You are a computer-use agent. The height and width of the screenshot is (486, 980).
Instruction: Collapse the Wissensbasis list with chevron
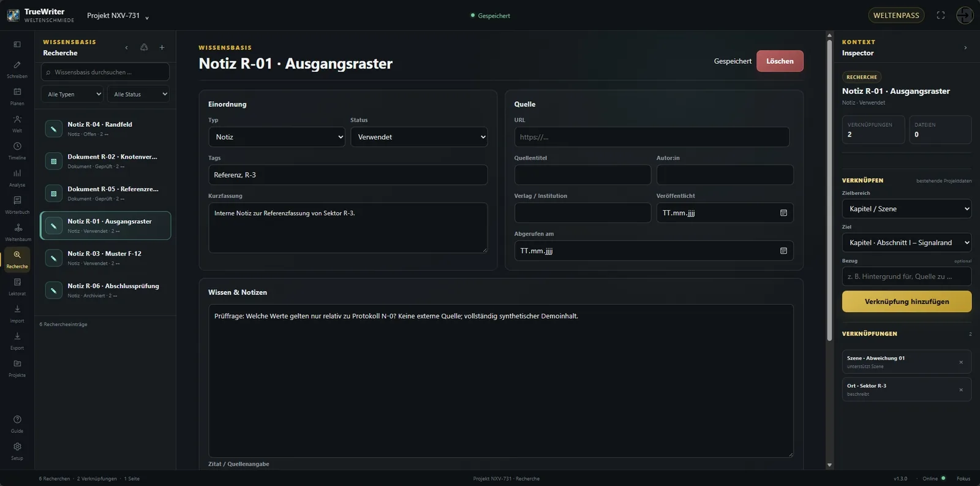(x=126, y=47)
